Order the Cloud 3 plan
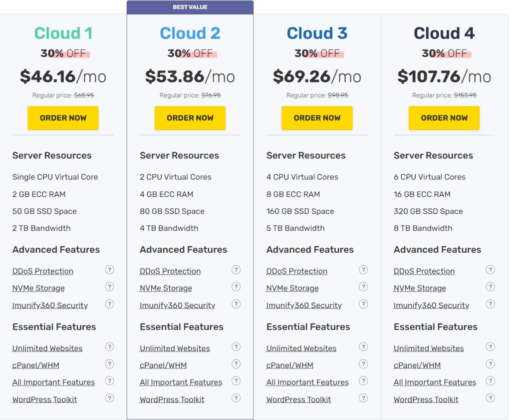 pyautogui.click(x=317, y=118)
